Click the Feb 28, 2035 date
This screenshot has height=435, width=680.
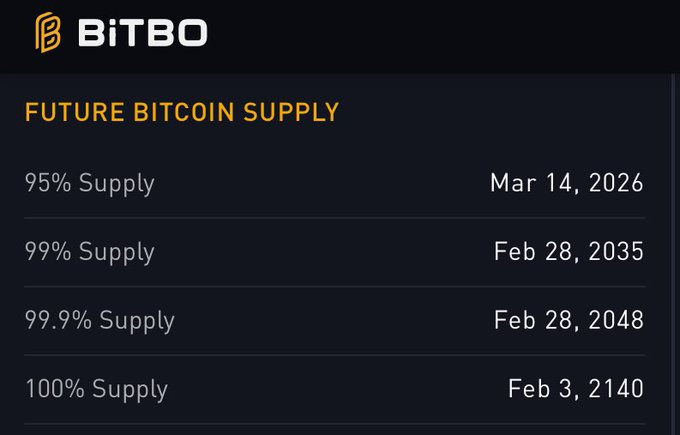[569, 251]
